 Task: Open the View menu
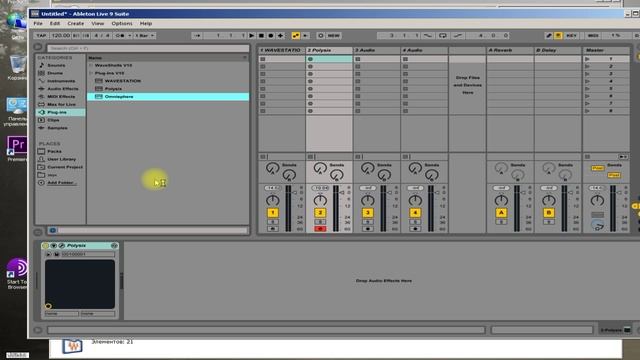click(98, 23)
